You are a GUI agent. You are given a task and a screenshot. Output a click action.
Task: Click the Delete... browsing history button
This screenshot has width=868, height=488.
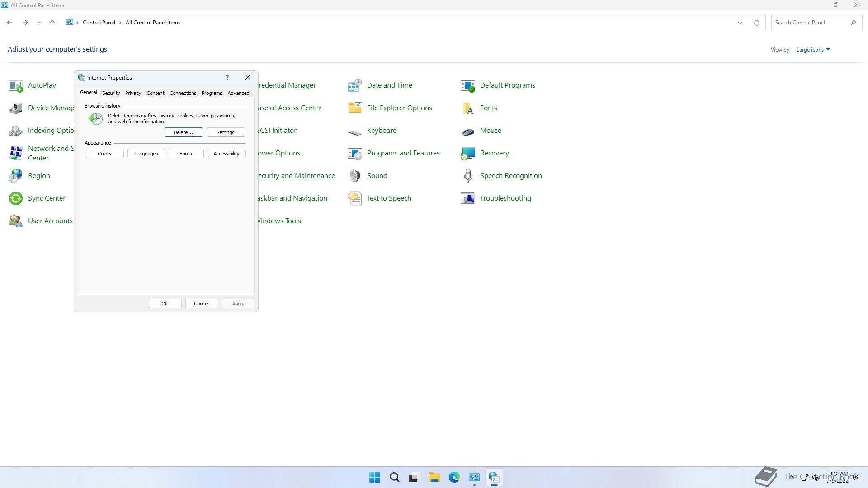(184, 132)
